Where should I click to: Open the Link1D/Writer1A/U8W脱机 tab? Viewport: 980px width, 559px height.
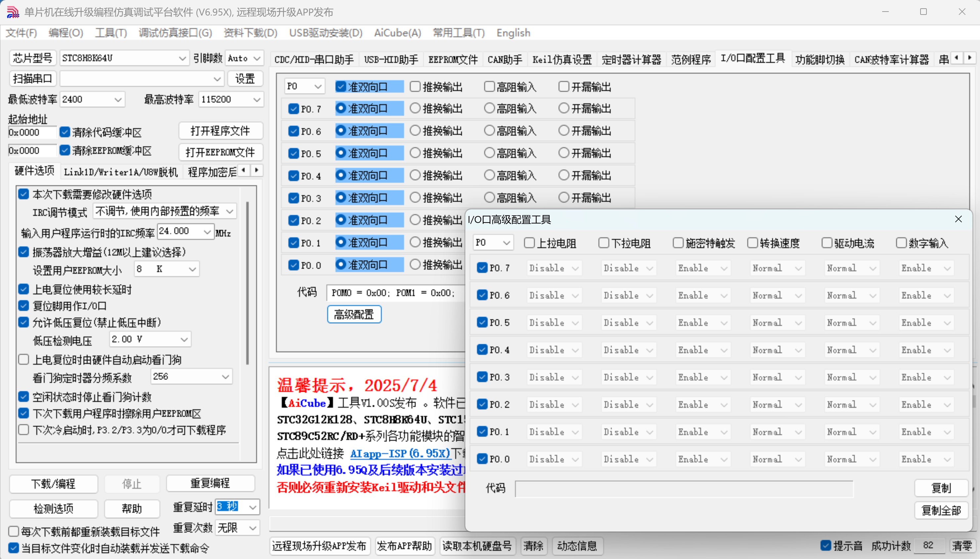coord(121,172)
